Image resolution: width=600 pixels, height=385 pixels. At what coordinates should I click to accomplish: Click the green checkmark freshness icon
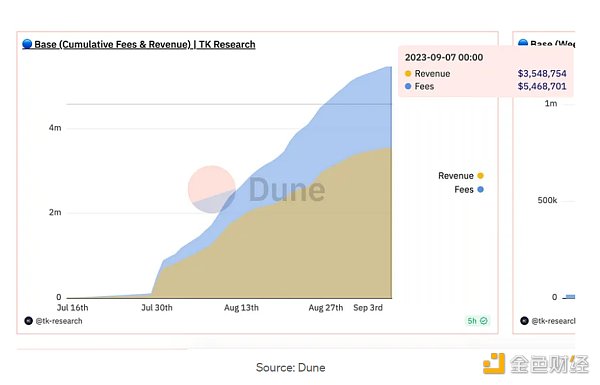click(484, 321)
